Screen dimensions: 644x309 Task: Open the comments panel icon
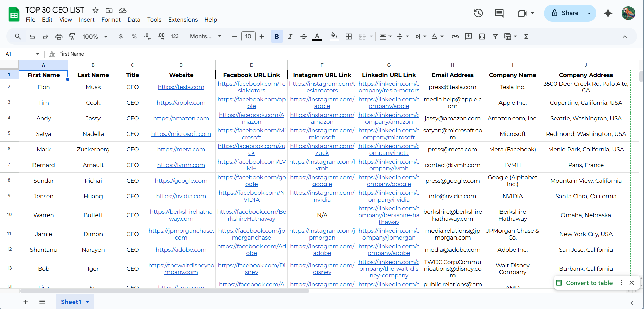tap(499, 13)
